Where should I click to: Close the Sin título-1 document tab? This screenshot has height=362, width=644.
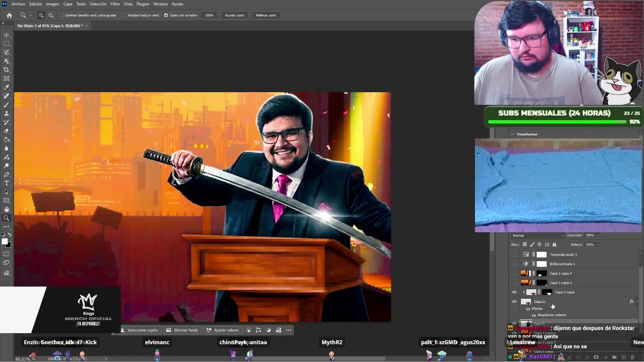[x=86, y=26]
